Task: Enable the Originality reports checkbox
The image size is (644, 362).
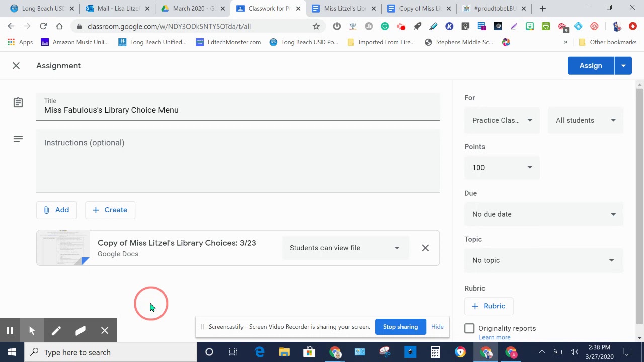Action: (x=469, y=328)
